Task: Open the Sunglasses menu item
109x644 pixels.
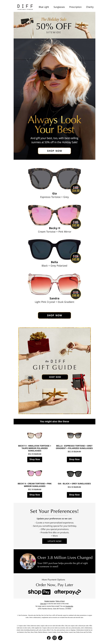Action: pos(59,7)
